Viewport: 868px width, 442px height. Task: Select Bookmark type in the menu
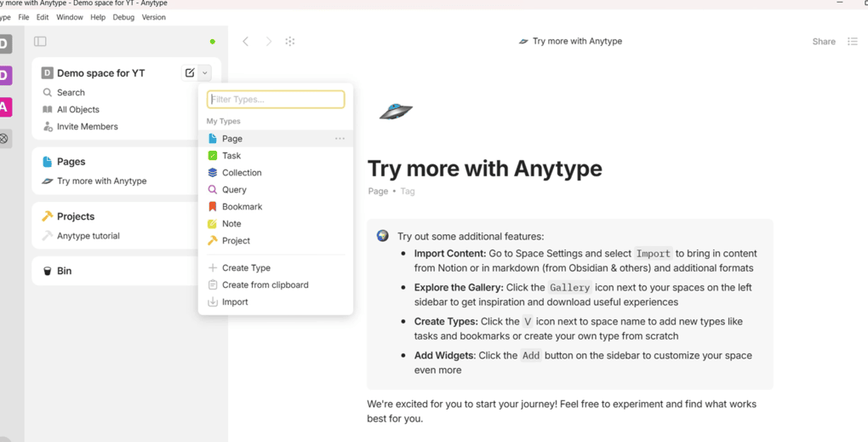click(276, 207)
